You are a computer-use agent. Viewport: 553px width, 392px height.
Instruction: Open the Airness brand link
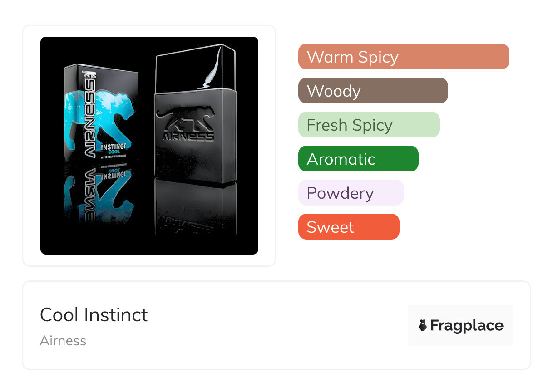point(63,341)
